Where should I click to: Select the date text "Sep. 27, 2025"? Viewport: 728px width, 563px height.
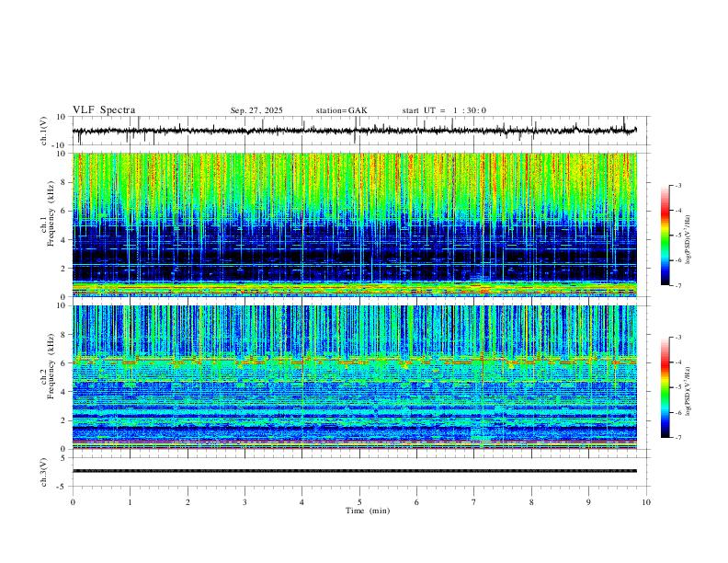[x=256, y=110]
